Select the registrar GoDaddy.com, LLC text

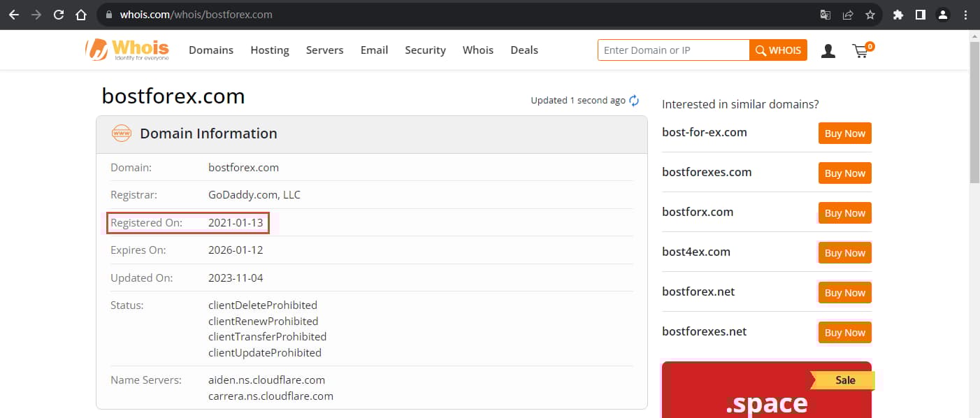254,195
